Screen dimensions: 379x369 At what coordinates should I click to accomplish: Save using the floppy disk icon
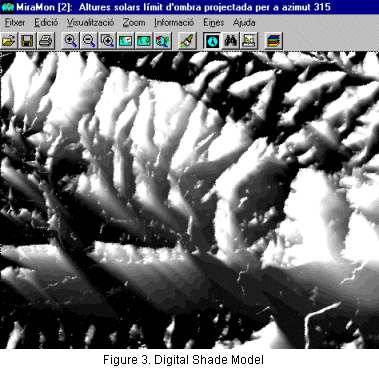(x=27, y=41)
